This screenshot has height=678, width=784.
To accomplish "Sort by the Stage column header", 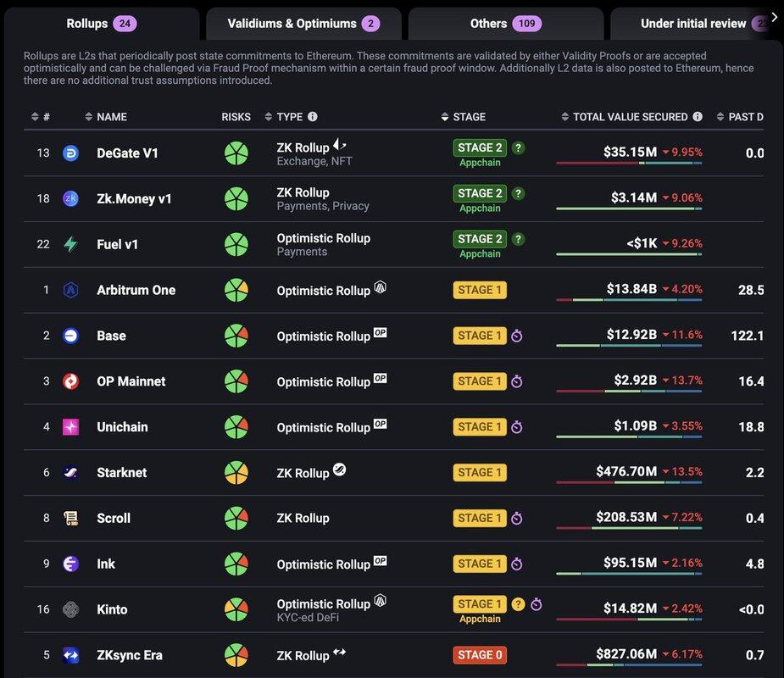I will coord(469,117).
